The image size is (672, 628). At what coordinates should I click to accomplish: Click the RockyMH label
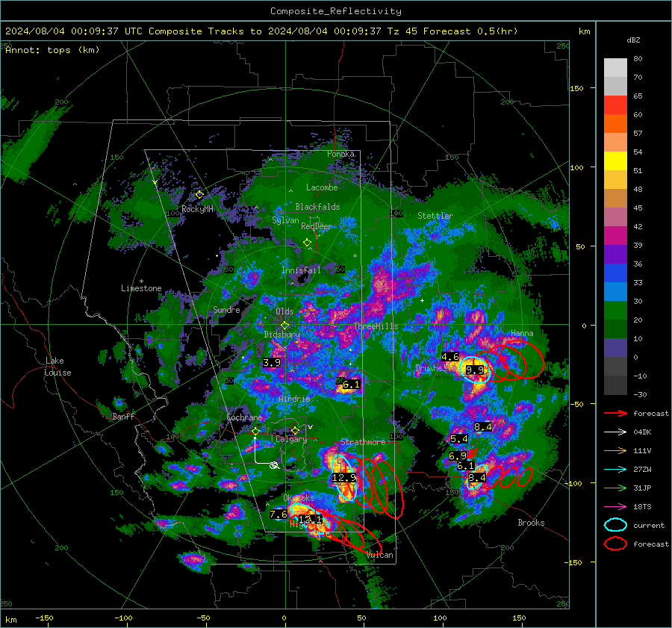pos(197,209)
